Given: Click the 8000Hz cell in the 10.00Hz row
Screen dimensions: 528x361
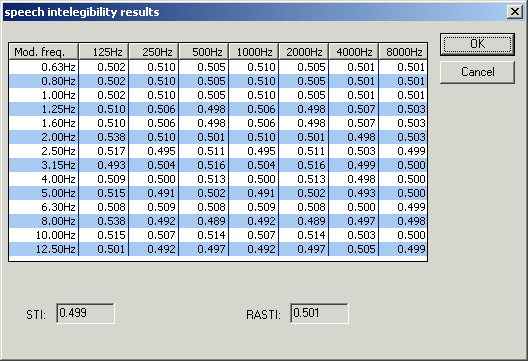Looking at the screenshot, I should coord(403,235).
